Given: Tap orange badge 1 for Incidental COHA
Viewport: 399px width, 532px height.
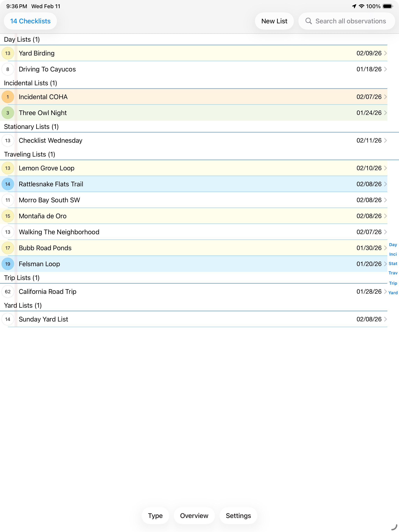Looking at the screenshot, I should pyautogui.click(x=8, y=97).
